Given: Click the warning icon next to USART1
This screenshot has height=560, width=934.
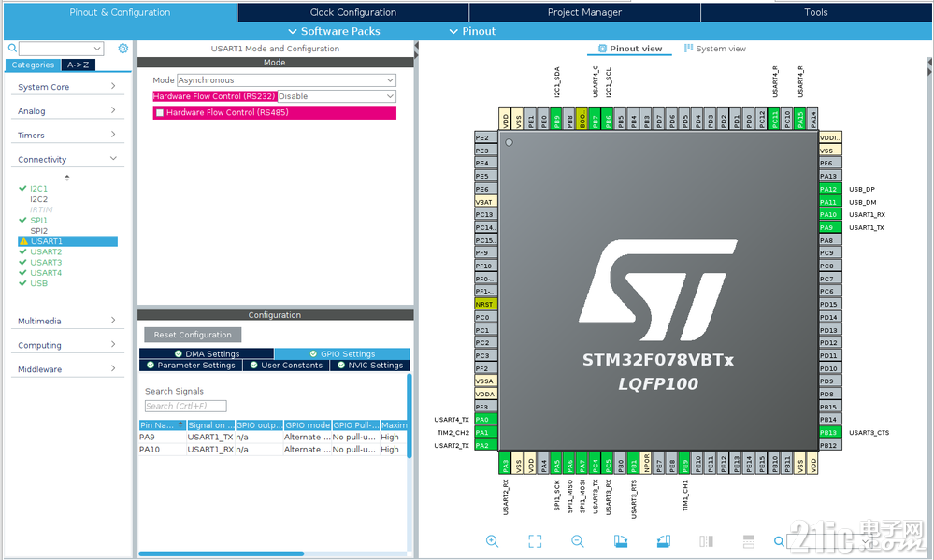Looking at the screenshot, I should (x=23, y=241).
